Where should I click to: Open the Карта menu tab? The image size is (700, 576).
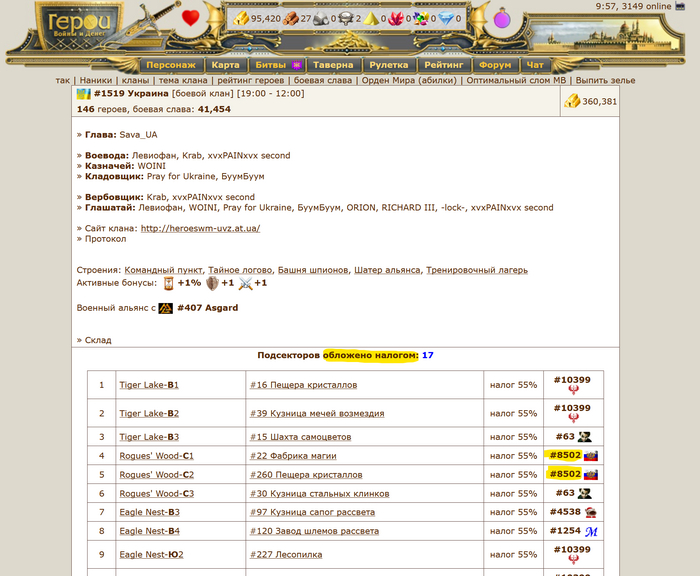tap(225, 65)
